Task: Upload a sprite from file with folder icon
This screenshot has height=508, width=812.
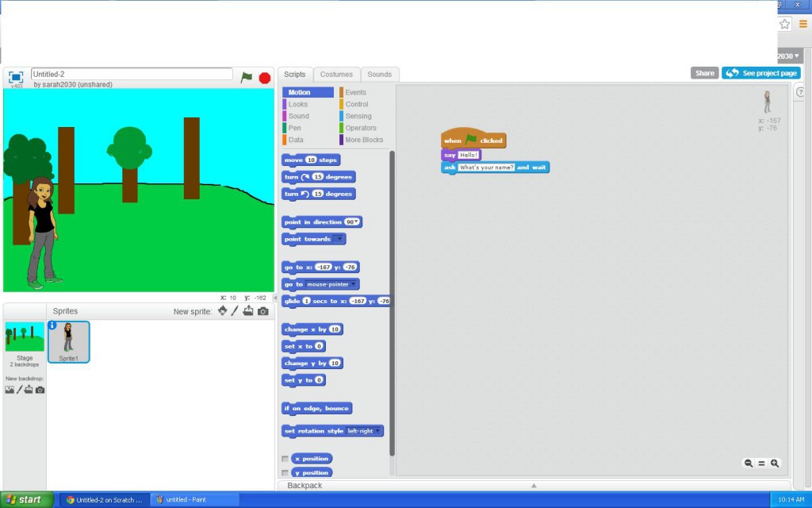Action: tap(250, 311)
